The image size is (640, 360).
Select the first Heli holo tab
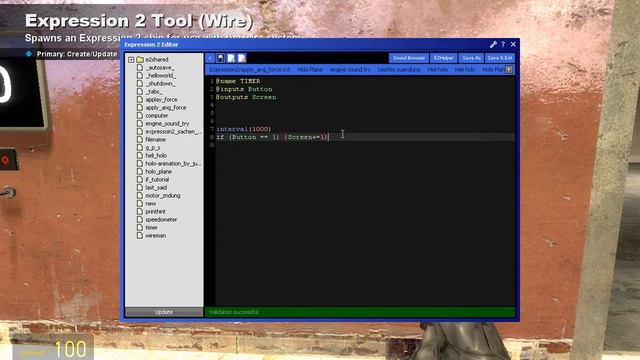tap(437, 70)
